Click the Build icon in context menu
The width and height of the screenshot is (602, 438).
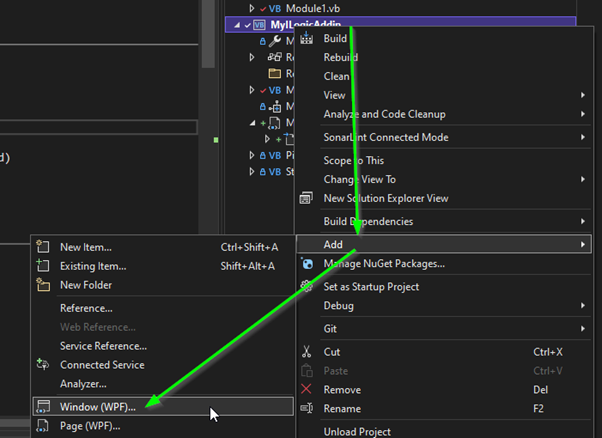click(307, 39)
